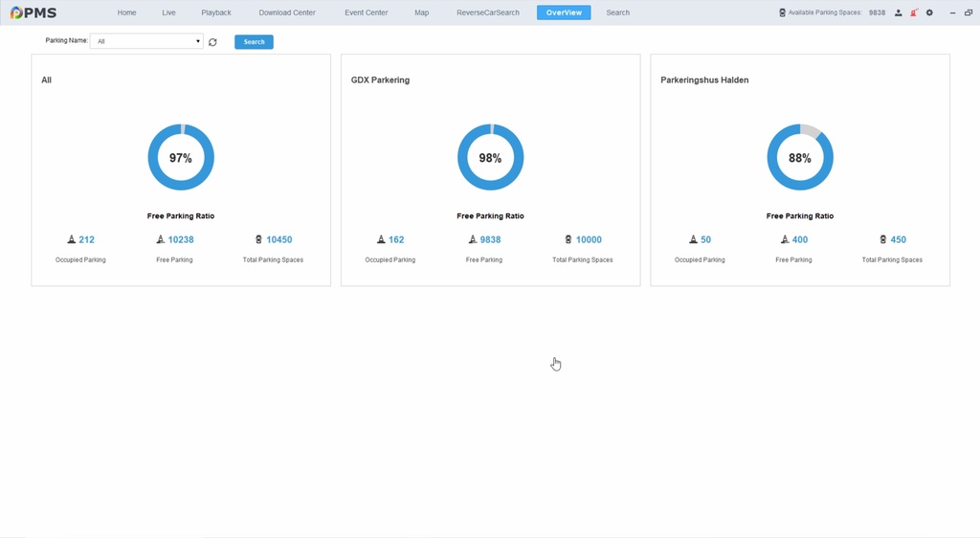Click the 9838 count in top bar
The width and height of the screenshot is (980, 538).
pos(877,12)
